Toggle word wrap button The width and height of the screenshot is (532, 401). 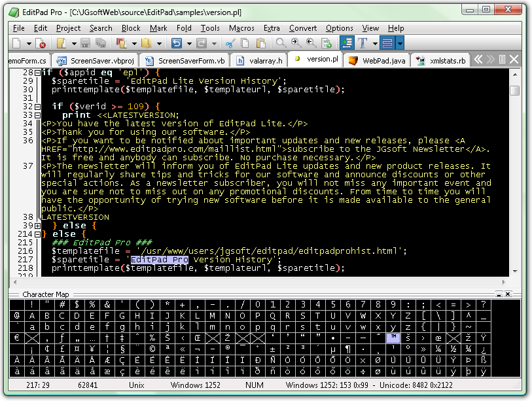pyautogui.click(x=347, y=43)
